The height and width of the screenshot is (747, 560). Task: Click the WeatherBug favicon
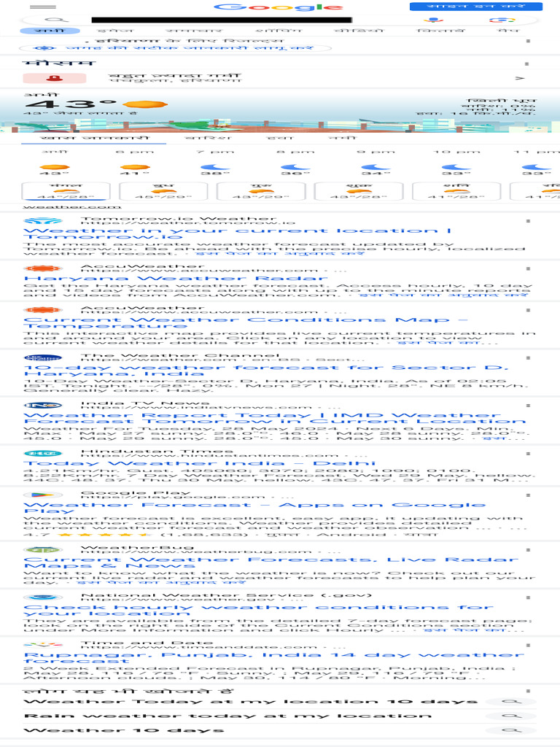[43, 550]
